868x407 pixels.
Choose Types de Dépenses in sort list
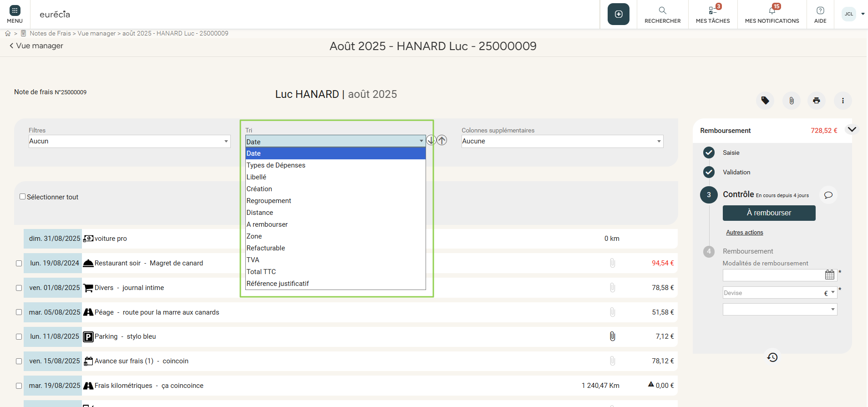pos(276,165)
